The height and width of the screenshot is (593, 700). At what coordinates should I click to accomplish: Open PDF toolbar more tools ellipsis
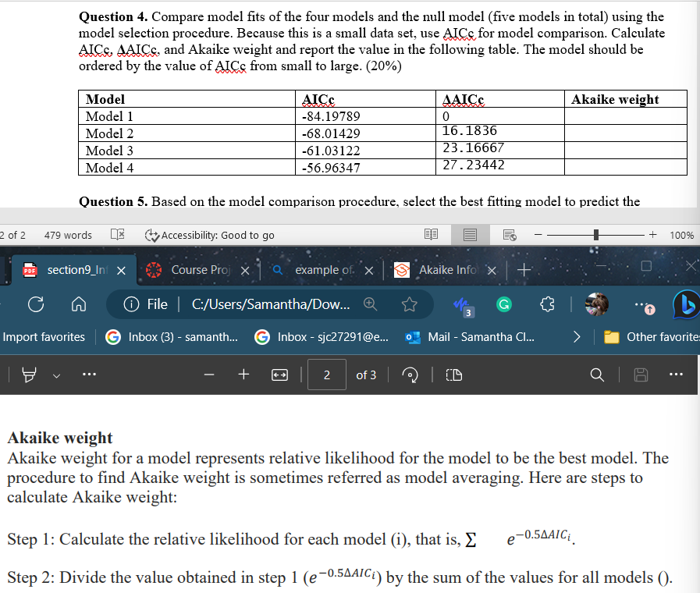click(x=89, y=374)
